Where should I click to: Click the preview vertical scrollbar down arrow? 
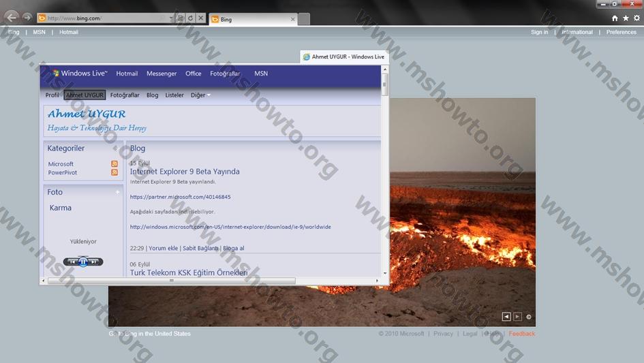click(385, 273)
